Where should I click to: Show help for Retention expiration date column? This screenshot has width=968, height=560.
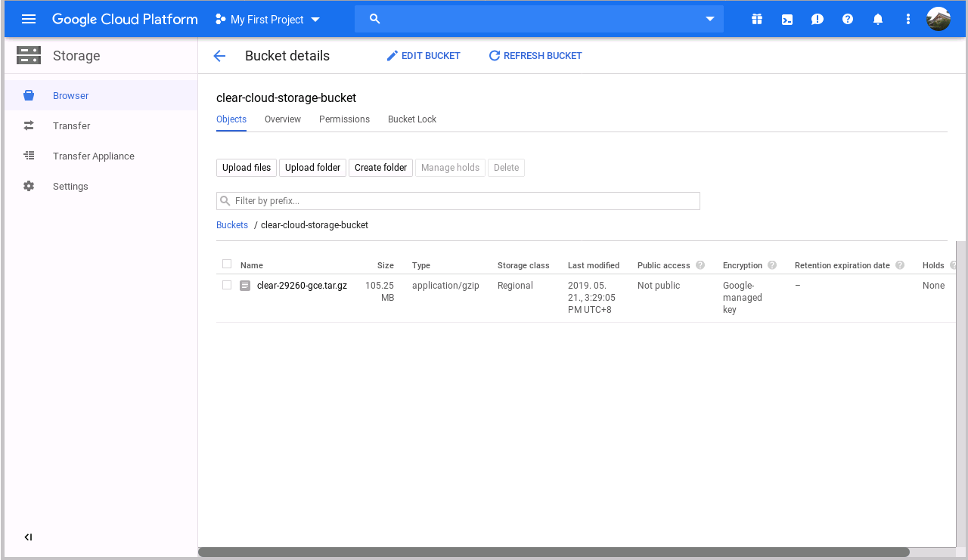pos(900,265)
